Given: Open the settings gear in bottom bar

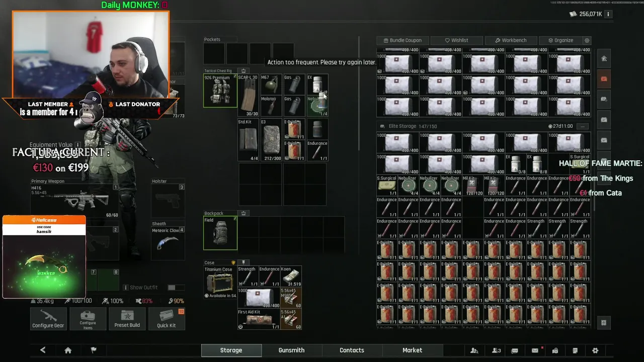Looking at the screenshot, I should point(595,350).
